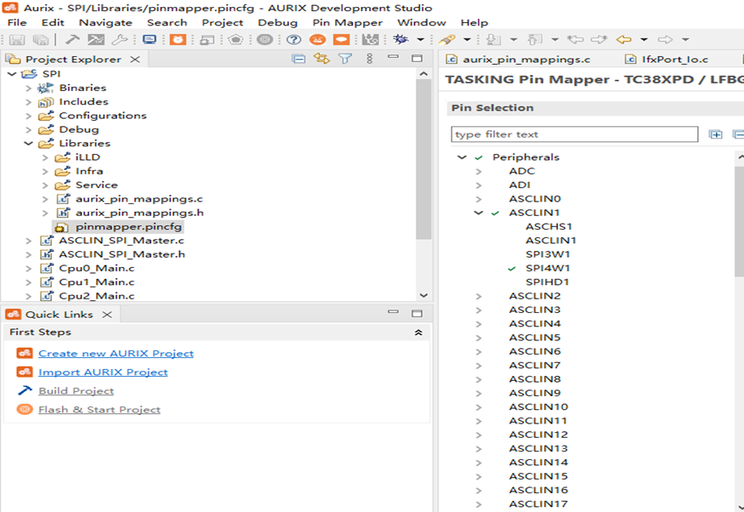
Task: Open the Pin Mapper menu
Action: click(x=347, y=23)
